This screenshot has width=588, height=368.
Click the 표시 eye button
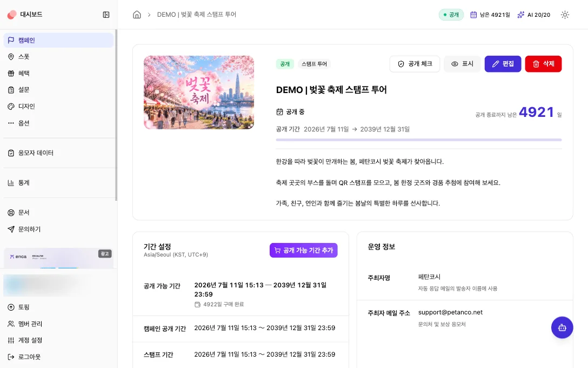click(462, 64)
